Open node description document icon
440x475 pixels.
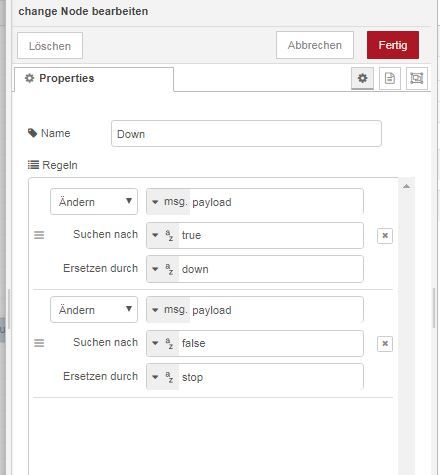tap(390, 78)
